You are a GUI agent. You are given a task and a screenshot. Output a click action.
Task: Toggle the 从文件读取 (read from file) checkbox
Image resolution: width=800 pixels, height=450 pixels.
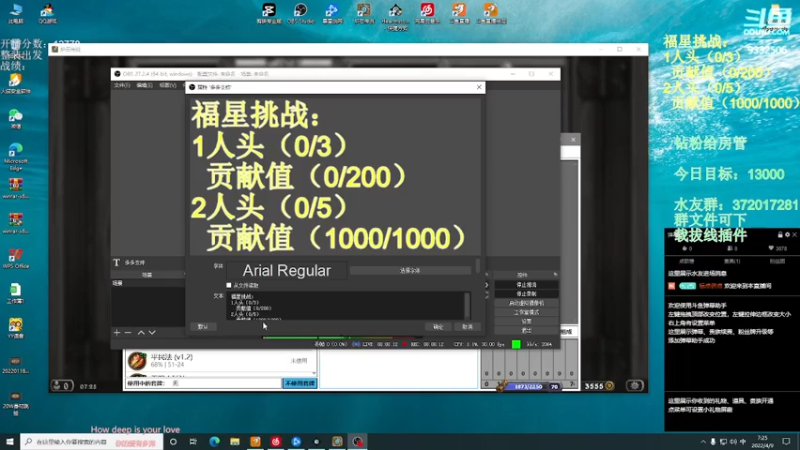[229, 285]
